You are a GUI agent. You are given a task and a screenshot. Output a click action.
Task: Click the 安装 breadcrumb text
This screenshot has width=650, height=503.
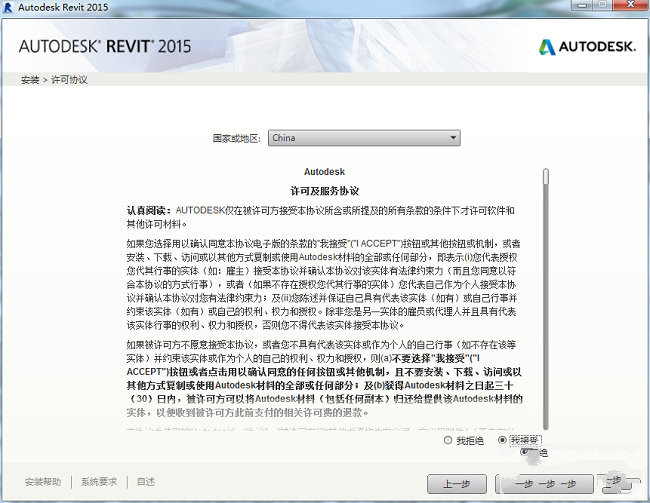pos(30,80)
